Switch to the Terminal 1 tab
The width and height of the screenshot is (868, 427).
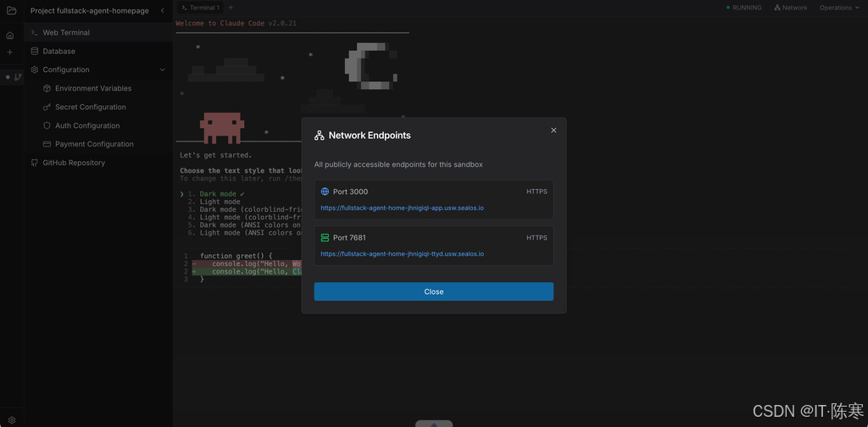tap(200, 8)
